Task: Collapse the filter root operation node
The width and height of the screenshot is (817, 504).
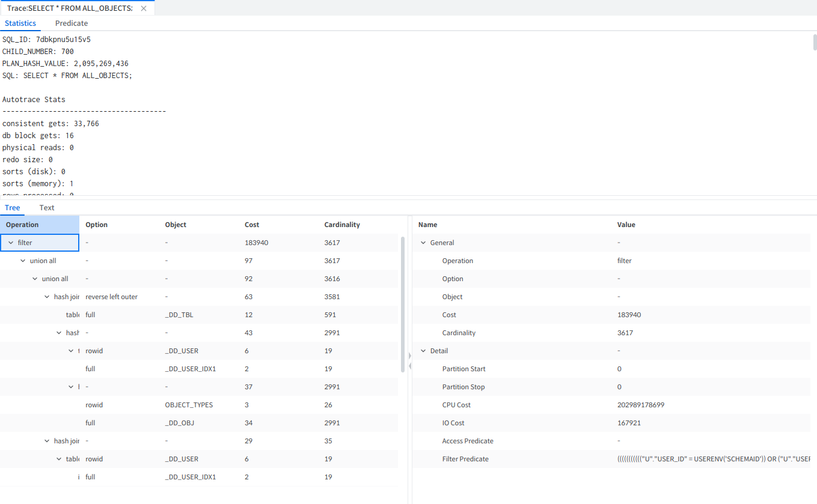Action: 11,243
